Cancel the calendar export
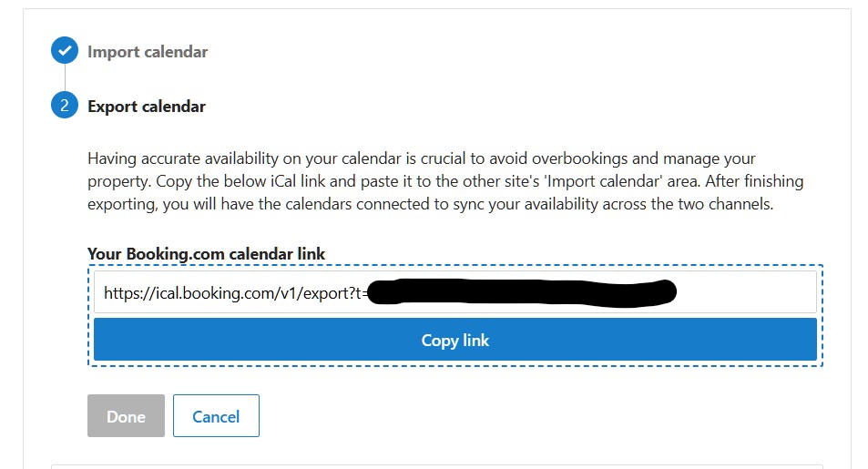The width and height of the screenshot is (868, 469). click(x=216, y=416)
